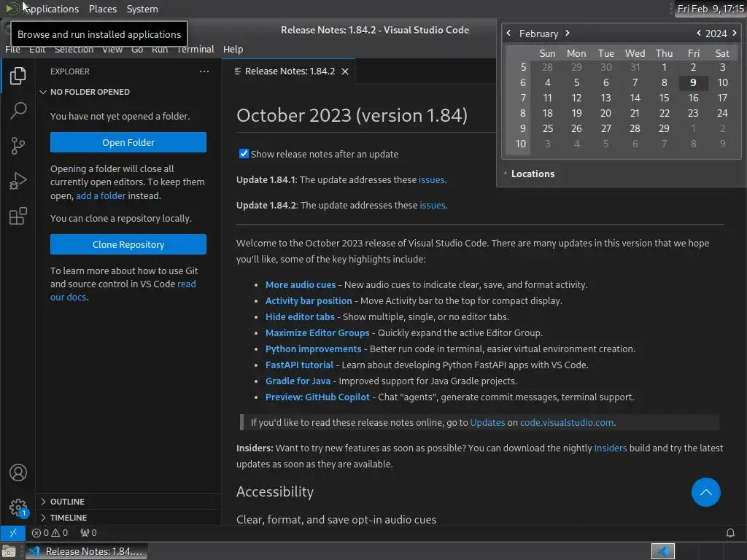This screenshot has height=560, width=747.
Task: Open the Explorer view in activity bar
Action: point(18,75)
